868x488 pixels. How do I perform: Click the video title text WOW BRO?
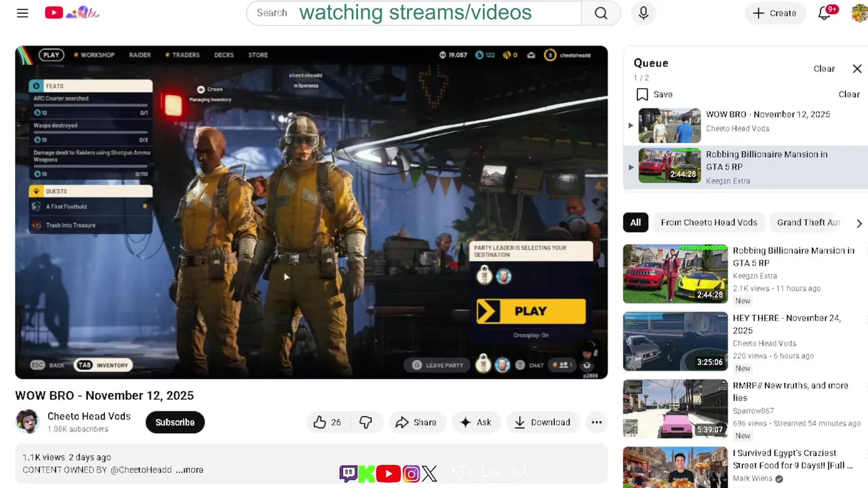tap(104, 395)
